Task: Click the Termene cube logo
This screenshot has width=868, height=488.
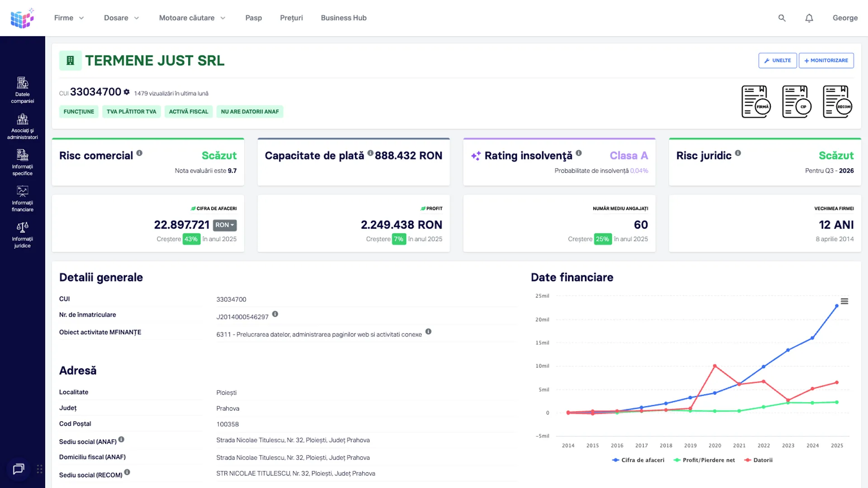Action: [x=22, y=18]
